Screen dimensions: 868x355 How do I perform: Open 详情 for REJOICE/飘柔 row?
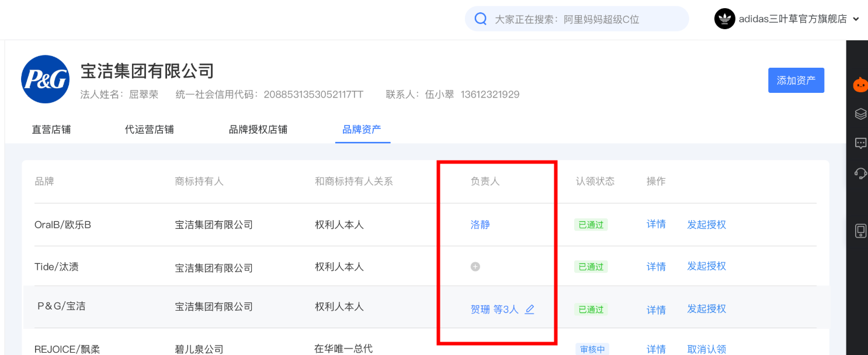pyautogui.click(x=656, y=349)
